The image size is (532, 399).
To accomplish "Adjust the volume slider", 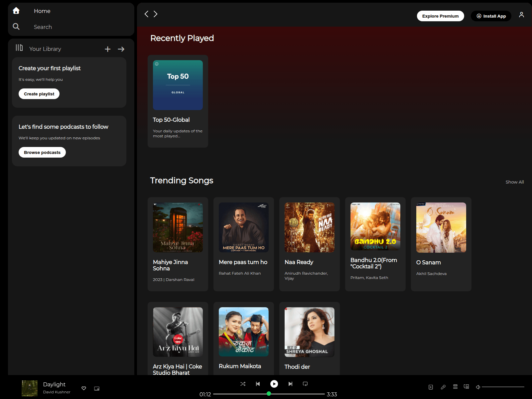I will pos(503,387).
